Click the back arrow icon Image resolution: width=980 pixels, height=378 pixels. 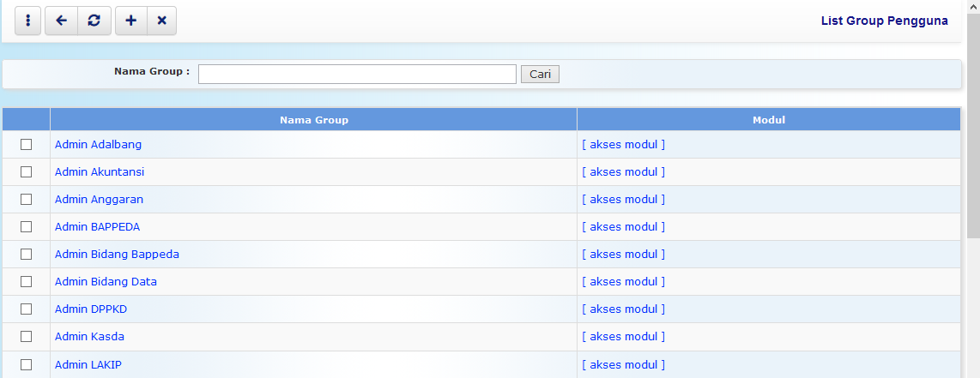[61, 21]
